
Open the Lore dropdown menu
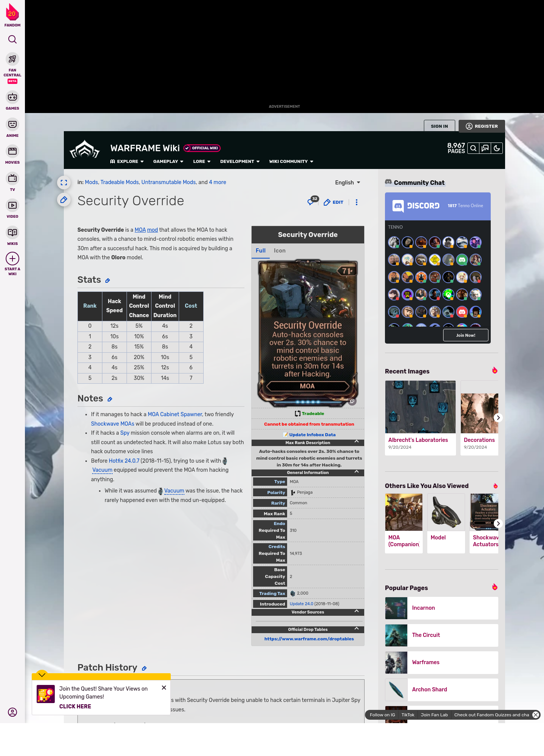(202, 161)
